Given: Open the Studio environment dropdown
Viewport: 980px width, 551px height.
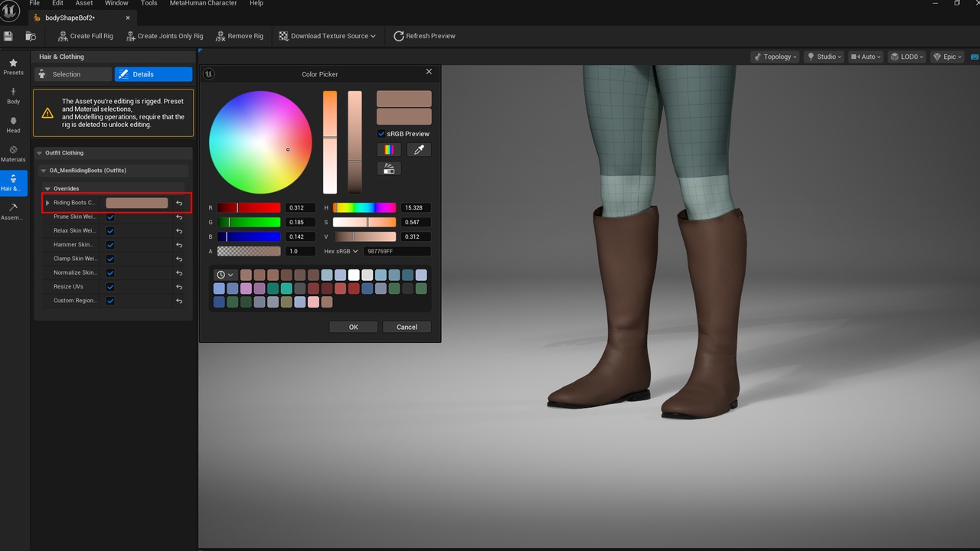Looking at the screenshot, I should click(x=824, y=57).
